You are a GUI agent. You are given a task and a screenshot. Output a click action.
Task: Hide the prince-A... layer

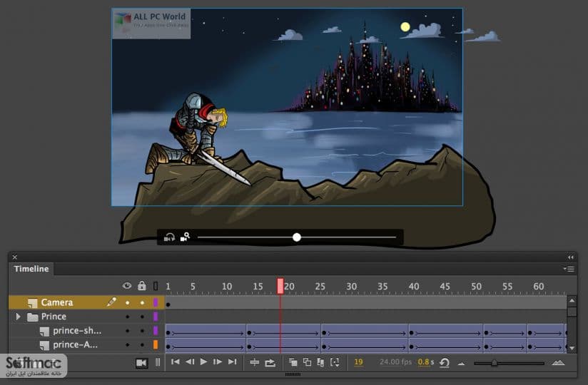(x=127, y=344)
